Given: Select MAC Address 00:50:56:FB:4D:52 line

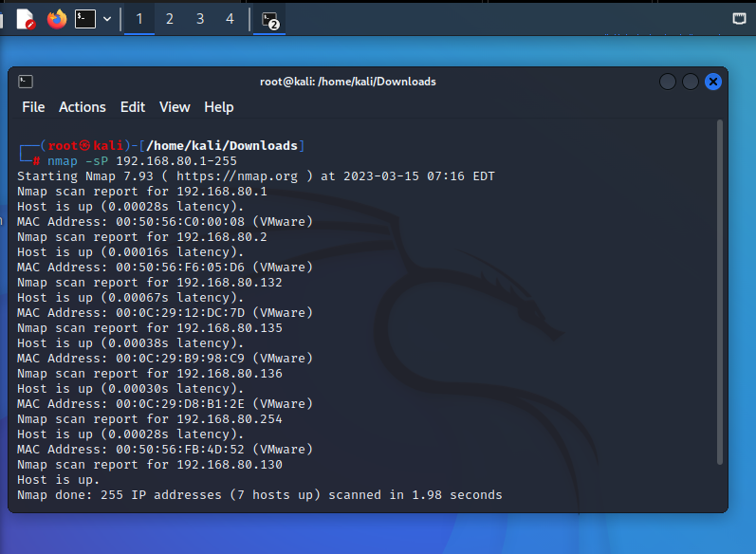Looking at the screenshot, I should tap(165, 450).
